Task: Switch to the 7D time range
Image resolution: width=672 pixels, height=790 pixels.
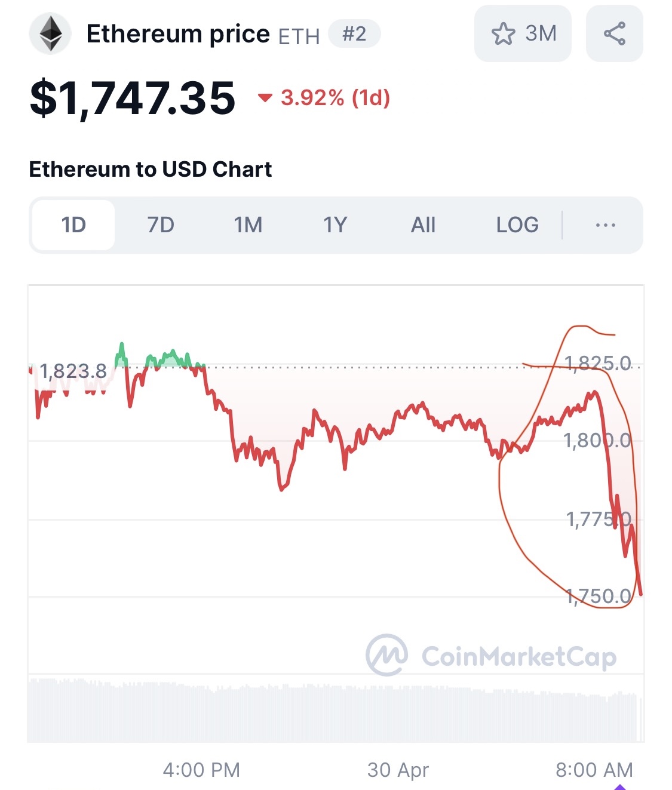Action: (x=161, y=225)
